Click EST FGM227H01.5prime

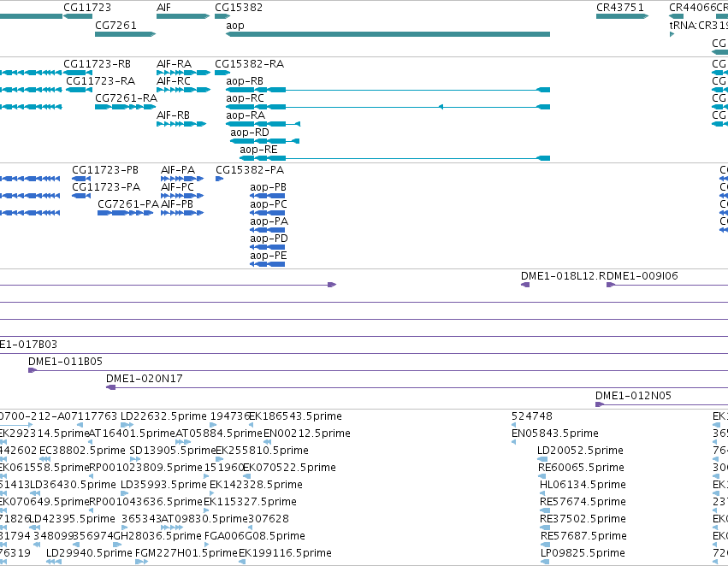tap(142, 562)
